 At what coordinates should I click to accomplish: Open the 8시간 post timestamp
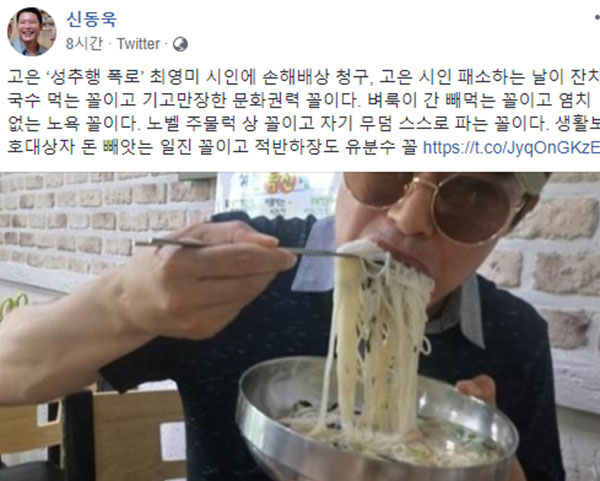(84, 44)
